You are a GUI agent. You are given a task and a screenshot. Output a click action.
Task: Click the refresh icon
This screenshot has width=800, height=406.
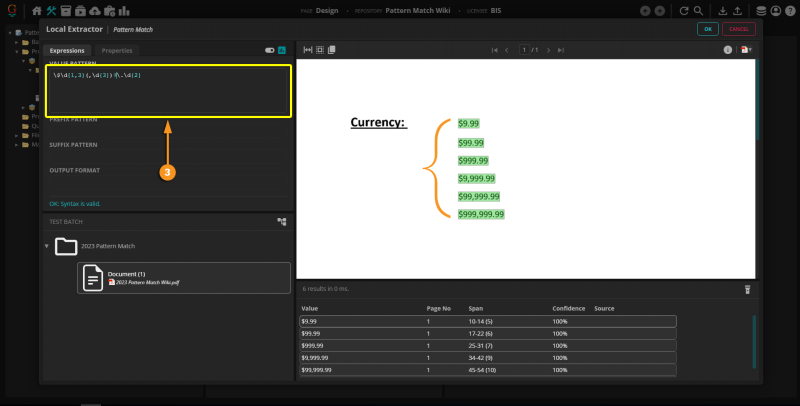click(x=684, y=11)
